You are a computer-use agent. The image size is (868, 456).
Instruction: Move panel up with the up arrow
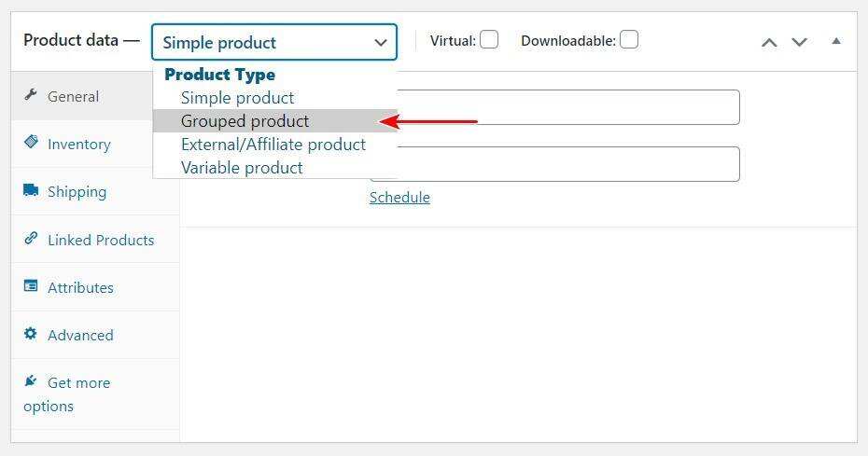pos(769,42)
